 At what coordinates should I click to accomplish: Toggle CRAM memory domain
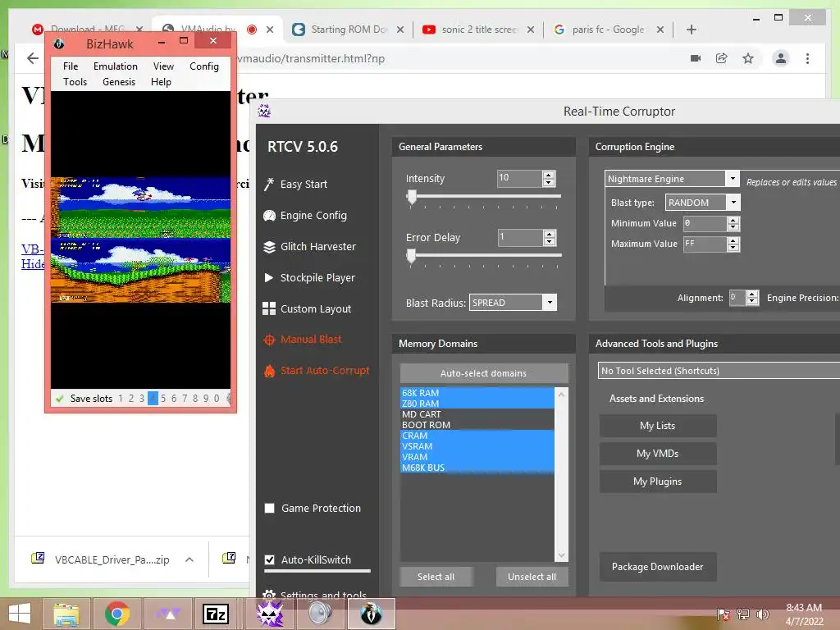tap(477, 436)
